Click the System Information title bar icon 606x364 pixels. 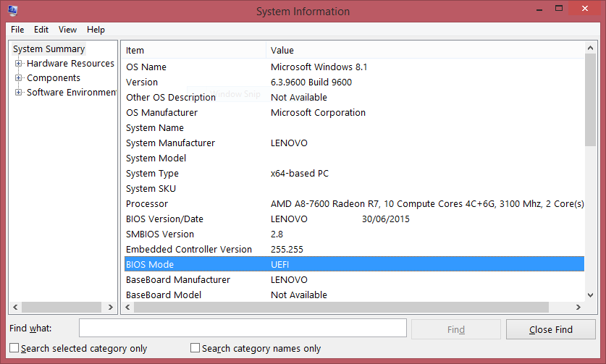pyautogui.click(x=12, y=11)
